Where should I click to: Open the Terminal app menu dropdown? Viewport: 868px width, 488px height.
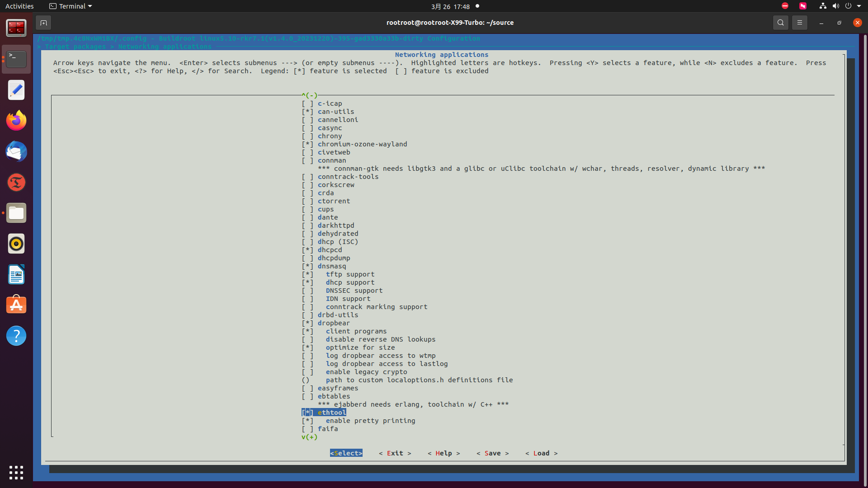tap(71, 6)
